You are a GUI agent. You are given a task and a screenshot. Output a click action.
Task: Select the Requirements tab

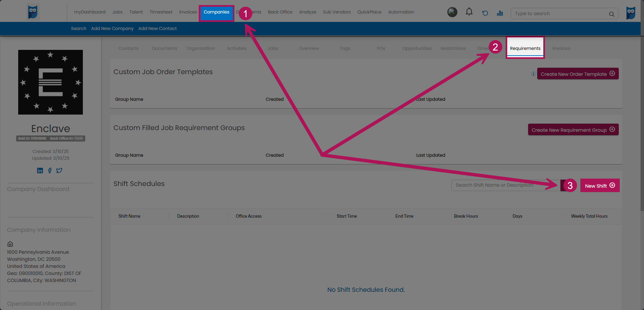coord(525,48)
